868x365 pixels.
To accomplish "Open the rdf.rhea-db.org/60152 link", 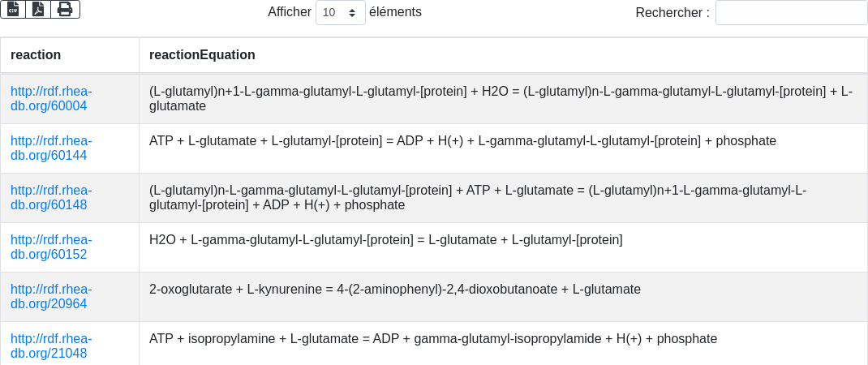I will [50, 247].
